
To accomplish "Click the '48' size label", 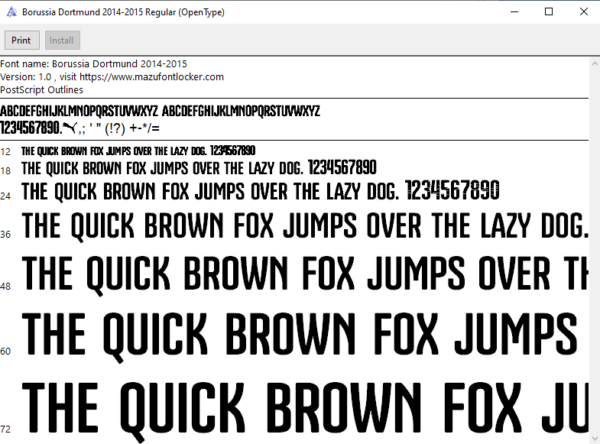I will coord(5,286).
